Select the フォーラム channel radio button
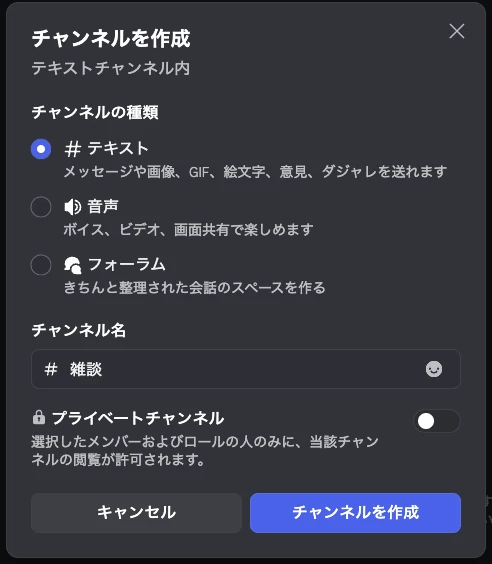492x564 pixels. 41,265
